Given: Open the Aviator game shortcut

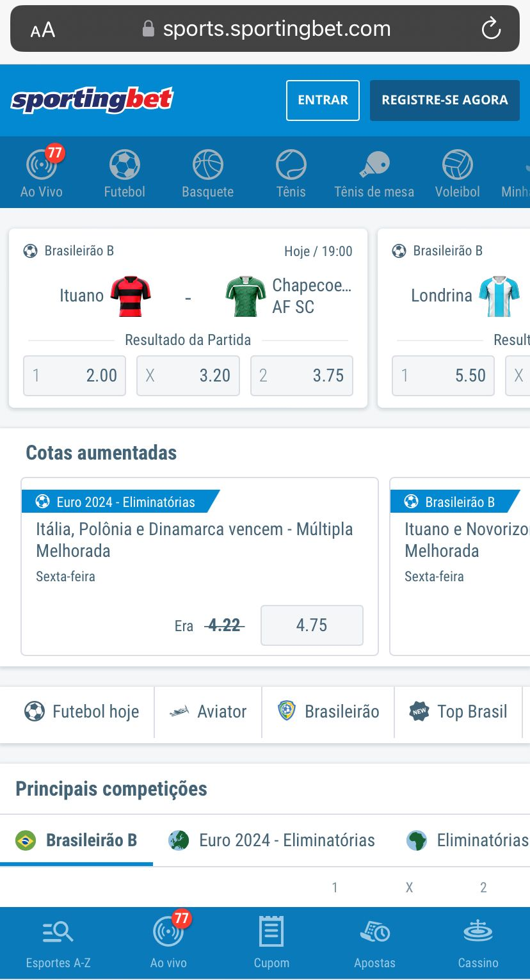Looking at the screenshot, I should click(207, 712).
